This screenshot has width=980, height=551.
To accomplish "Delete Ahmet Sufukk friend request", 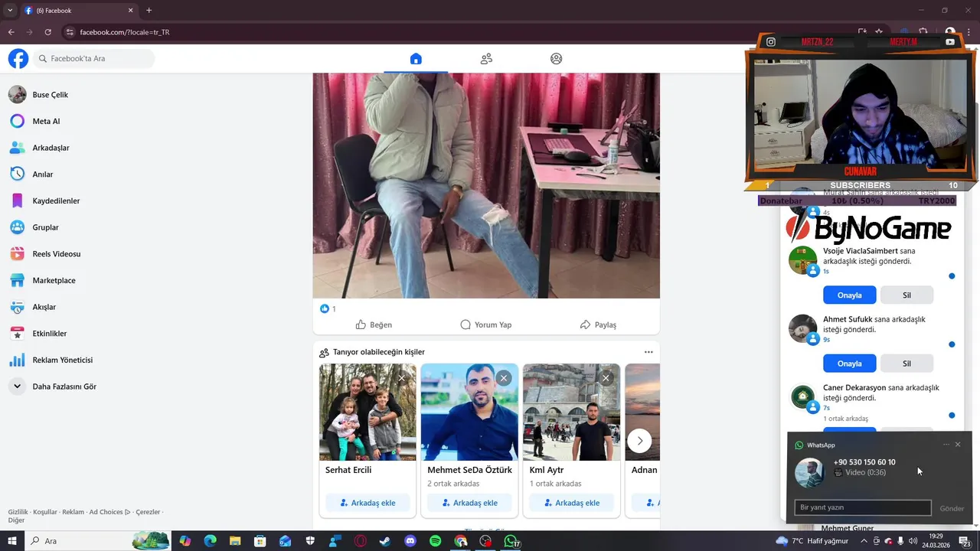I will [x=906, y=364].
